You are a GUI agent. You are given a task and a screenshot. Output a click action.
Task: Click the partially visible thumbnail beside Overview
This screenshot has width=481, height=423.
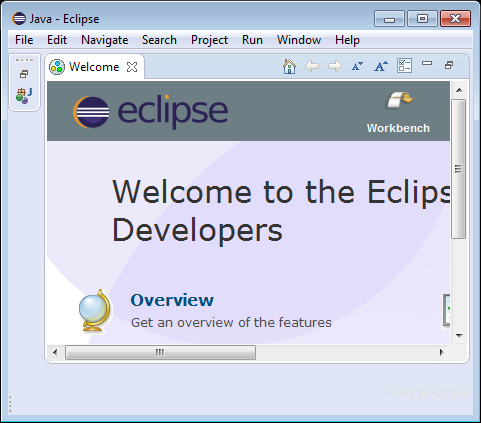point(446,310)
